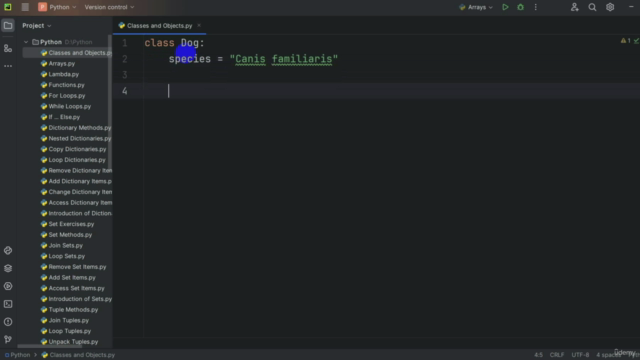Open line:column 4:5 go-to dialog
The width and height of the screenshot is (640, 360).
[x=538, y=355]
